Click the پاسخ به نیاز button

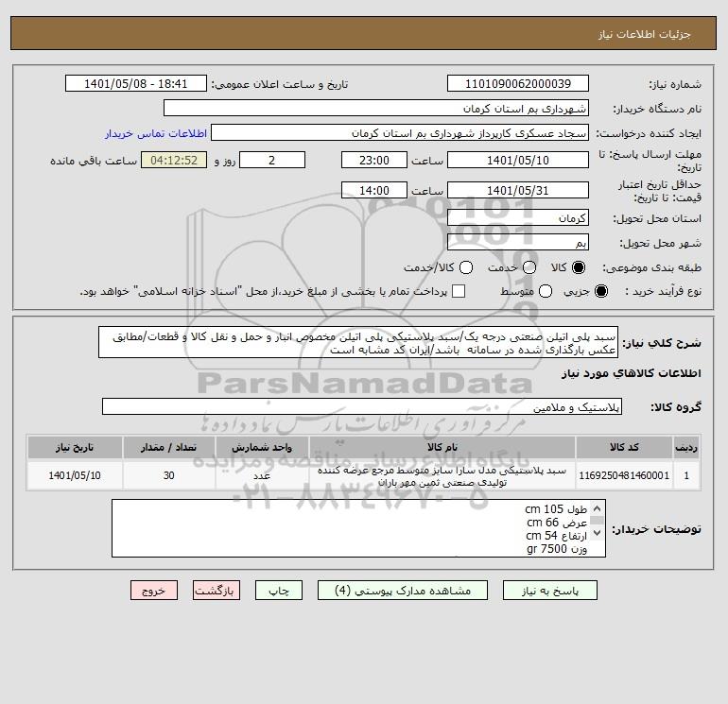pyautogui.click(x=549, y=591)
